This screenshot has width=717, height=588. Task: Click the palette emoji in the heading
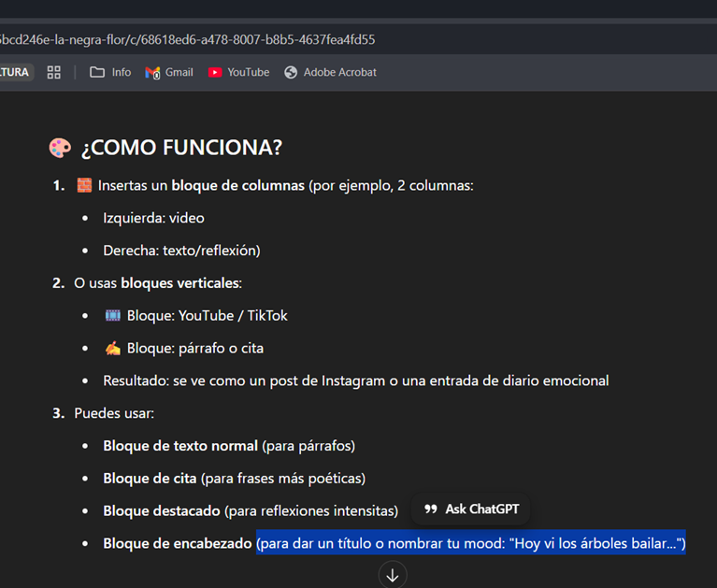60,148
